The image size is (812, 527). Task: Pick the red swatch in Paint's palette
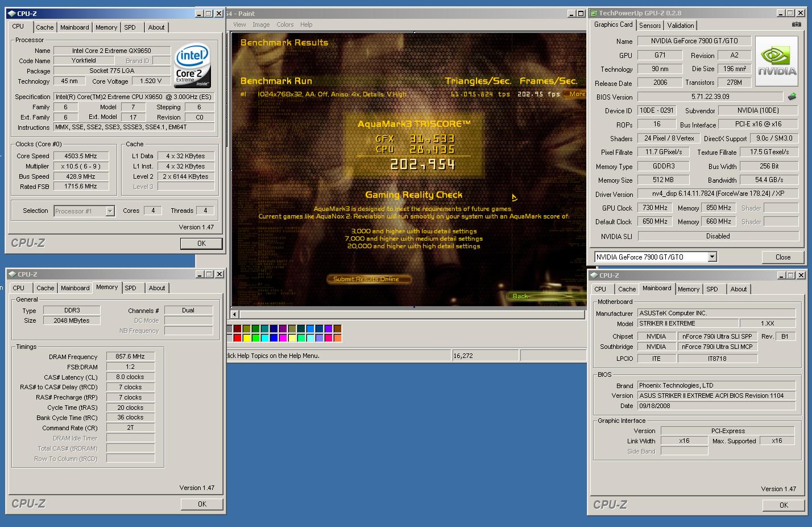click(x=238, y=338)
